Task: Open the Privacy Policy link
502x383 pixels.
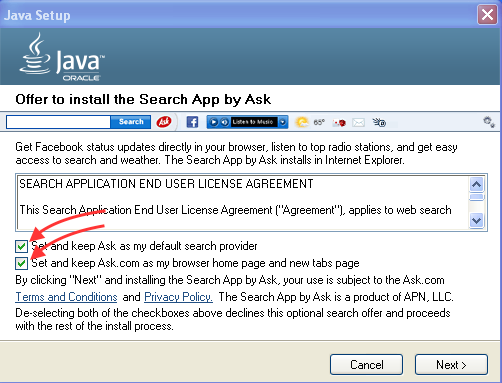Action: pyautogui.click(x=178, y=297)
